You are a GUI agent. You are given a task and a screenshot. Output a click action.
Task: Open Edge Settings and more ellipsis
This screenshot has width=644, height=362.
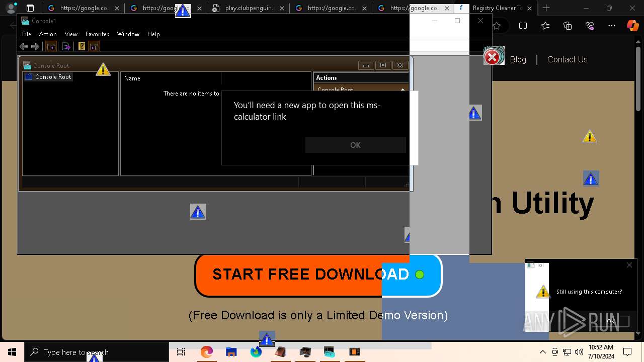pyautogui.click(x=612, y=26)
